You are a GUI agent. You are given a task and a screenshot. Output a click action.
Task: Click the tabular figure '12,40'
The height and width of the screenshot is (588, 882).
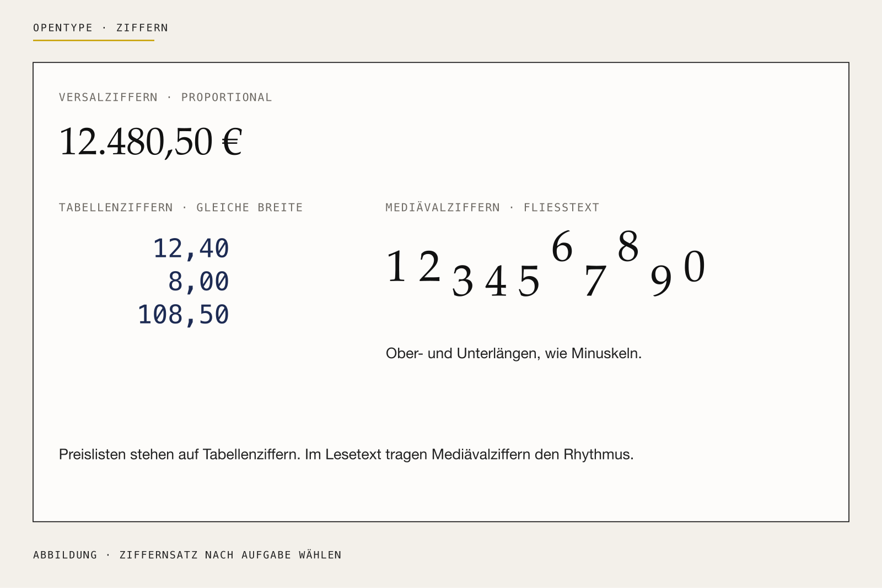[x=191, y=249]
